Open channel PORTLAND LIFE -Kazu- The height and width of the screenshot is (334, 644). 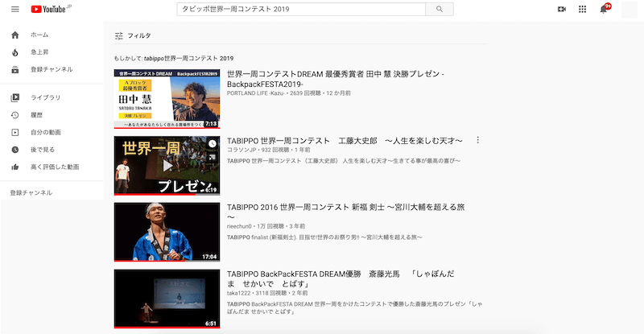255,93
